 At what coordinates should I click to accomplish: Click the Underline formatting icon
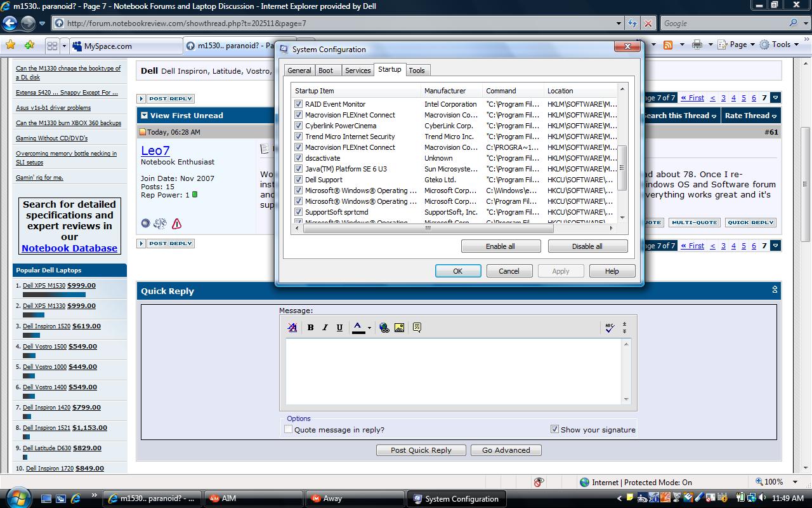point(339,328)
